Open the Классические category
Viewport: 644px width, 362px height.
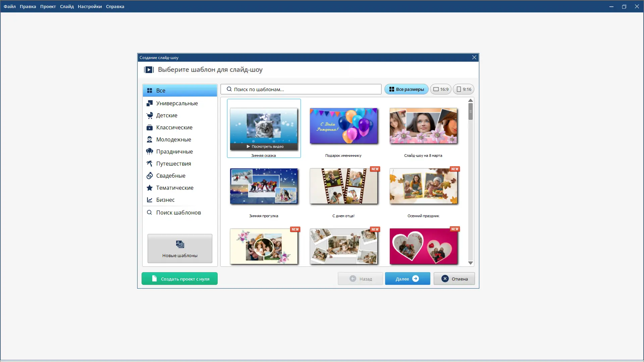pos(174,127)
